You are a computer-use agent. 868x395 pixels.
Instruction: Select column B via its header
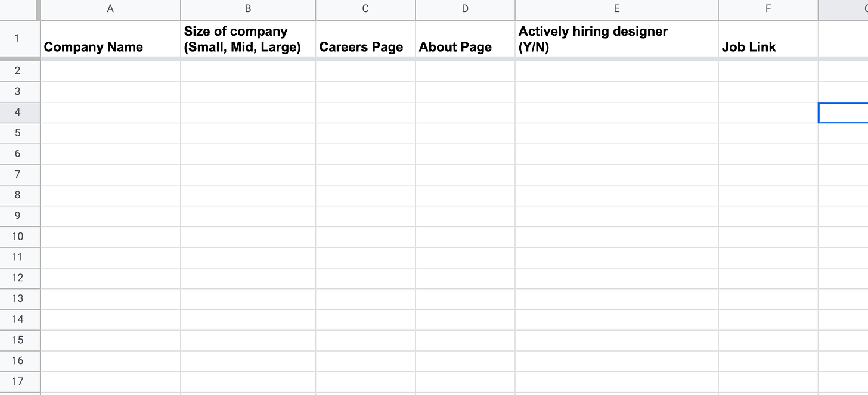coord(247,9)
